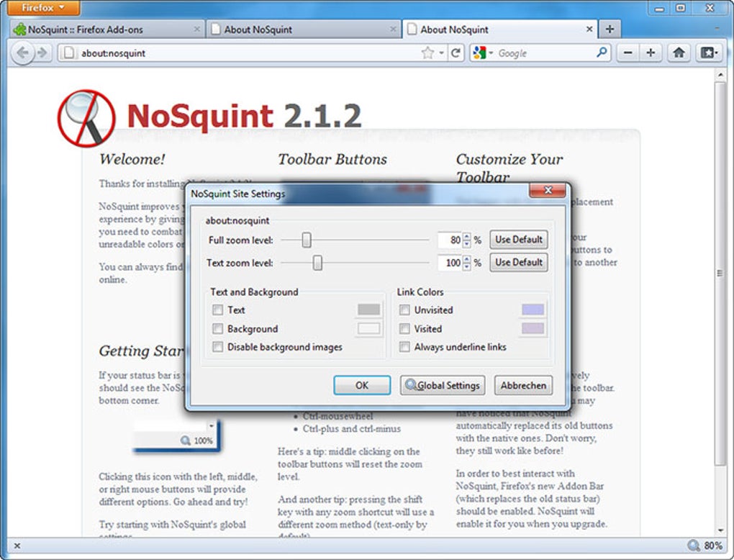Image resolution: width=734 pixels, height=560 pixels.
Task: Decrease text zoom level with down stepper
Action: click(467, 266)
